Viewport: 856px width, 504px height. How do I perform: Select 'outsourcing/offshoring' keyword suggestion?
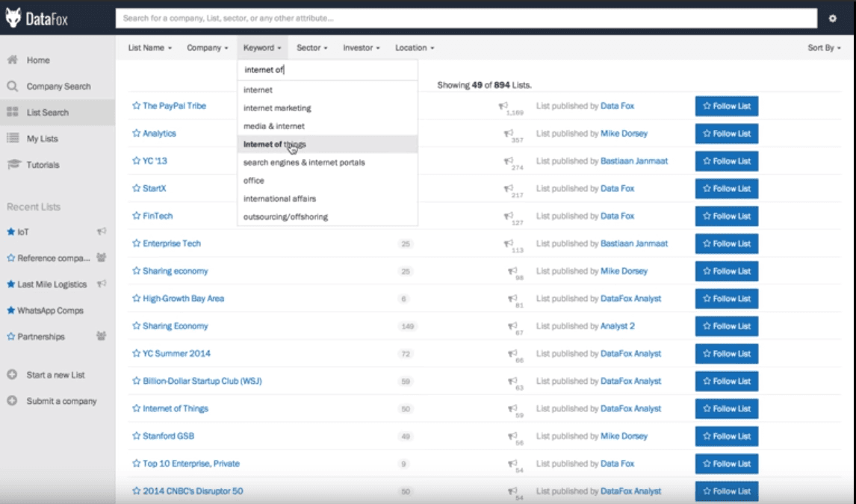pos(328,217)
